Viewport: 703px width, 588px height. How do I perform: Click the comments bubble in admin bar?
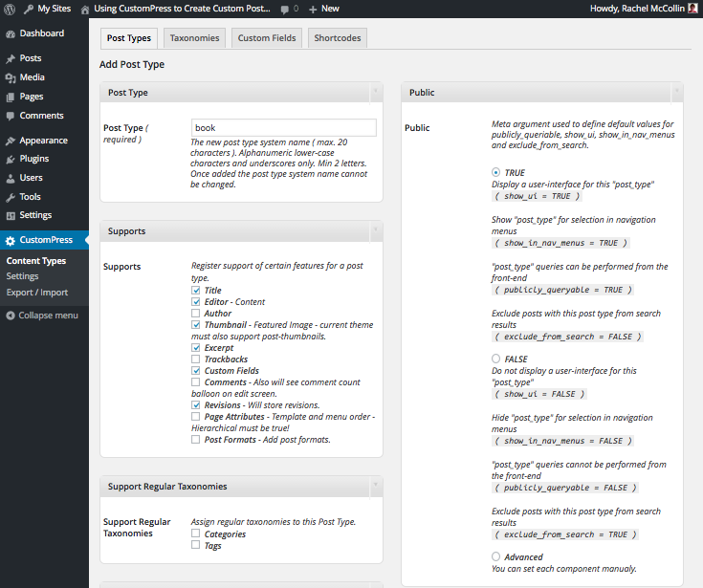pyautogui.click(x=286, y=9)
